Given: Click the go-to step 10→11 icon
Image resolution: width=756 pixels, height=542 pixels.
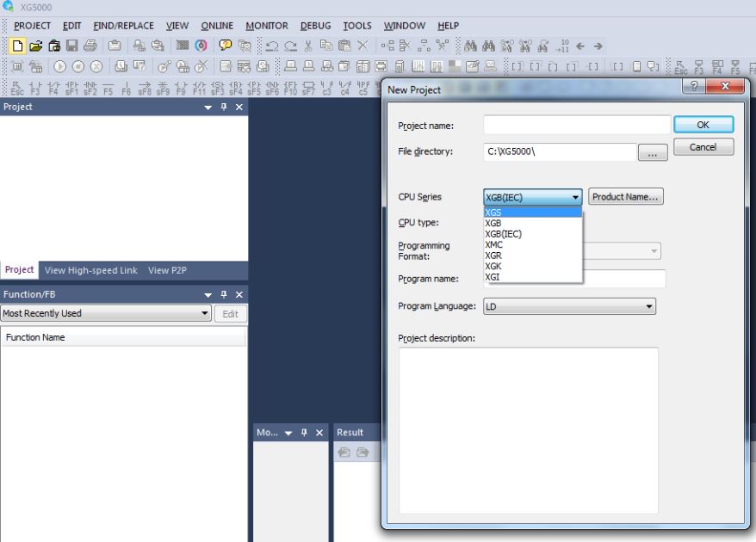Looking at the screenshot, I should (562, 46).
